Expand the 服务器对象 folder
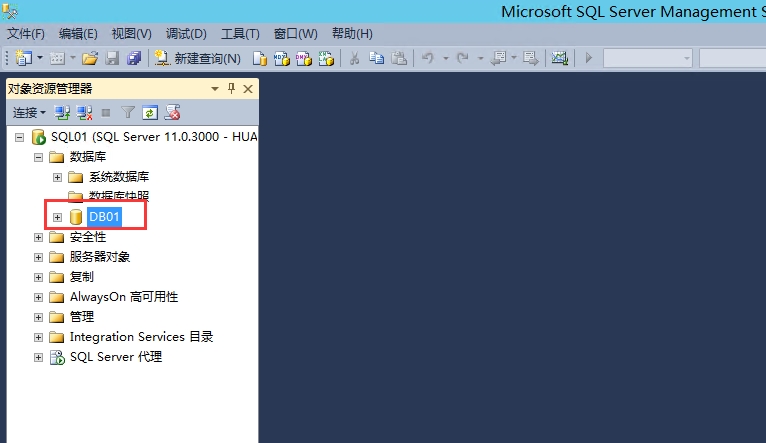 [x=39, y=257]
